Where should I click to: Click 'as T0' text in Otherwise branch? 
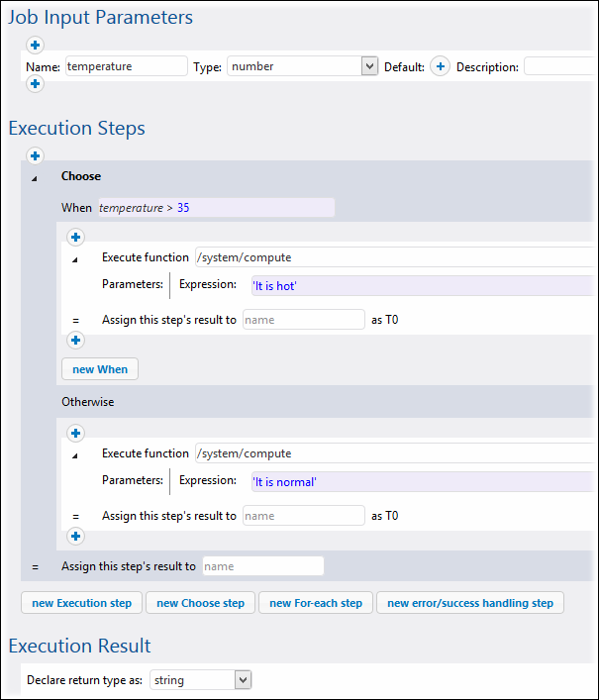coord(385,516)
